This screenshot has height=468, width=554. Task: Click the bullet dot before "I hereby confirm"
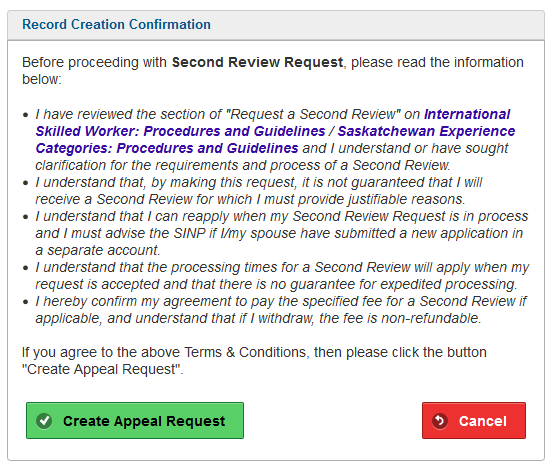pos(25,302)
